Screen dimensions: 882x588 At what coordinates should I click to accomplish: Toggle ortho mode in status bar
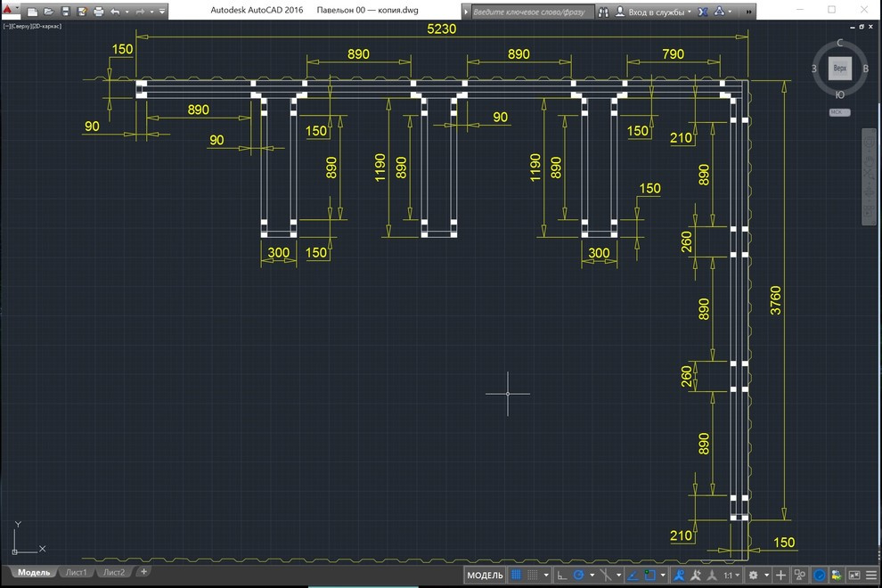click(x=562, y=575)
